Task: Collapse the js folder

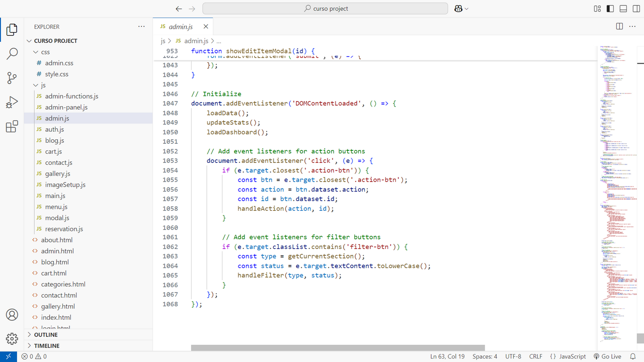Action: [x=89, y=85]
